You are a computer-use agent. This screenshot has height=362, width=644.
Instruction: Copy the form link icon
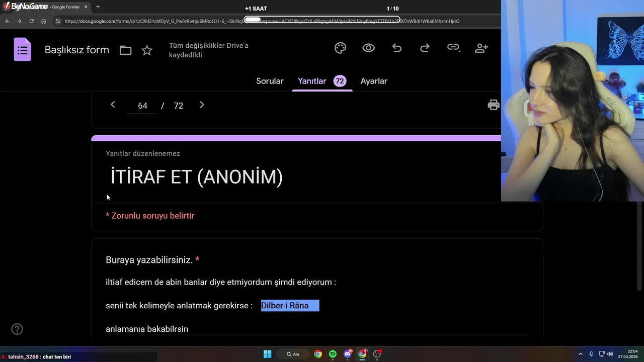tap(453, 48)
